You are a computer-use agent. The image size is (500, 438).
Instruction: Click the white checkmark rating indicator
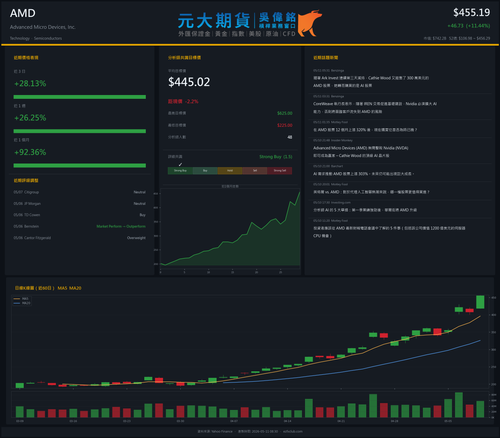click(180, 164)
